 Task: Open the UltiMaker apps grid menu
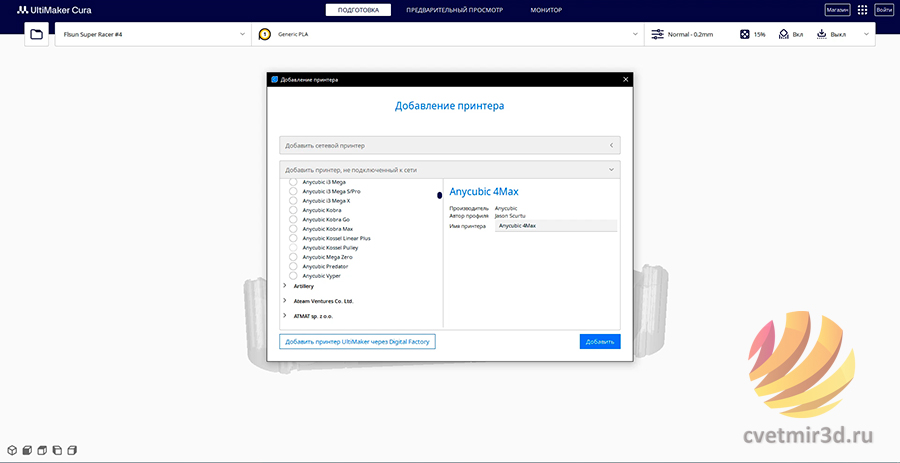click(x=862, y=10)
